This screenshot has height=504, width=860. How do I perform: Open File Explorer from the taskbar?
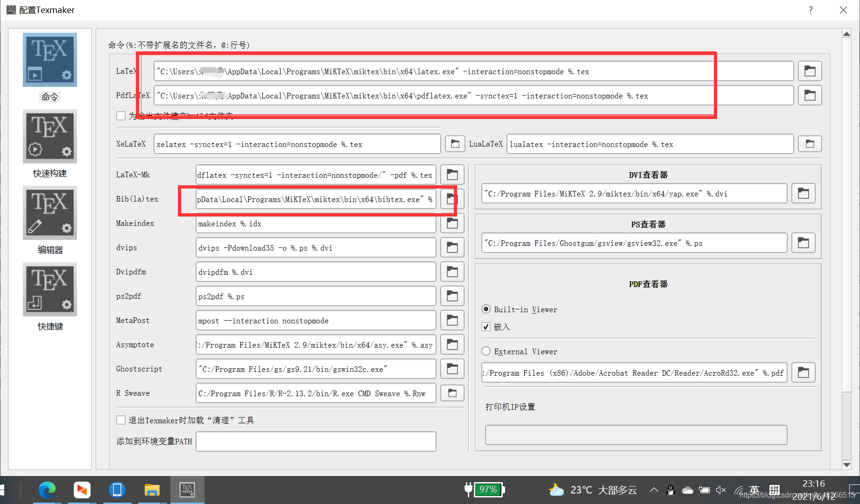tap(152, 490)
